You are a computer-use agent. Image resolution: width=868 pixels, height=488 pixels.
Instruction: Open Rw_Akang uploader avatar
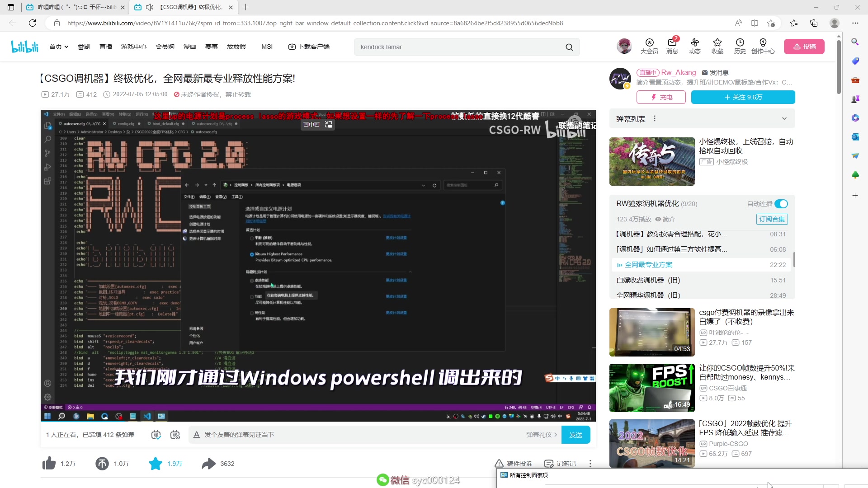tap(620, 79)
